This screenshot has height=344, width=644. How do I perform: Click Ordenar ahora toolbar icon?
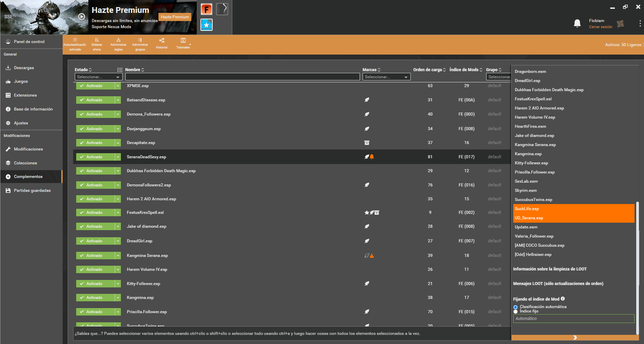tap(97, 44)
